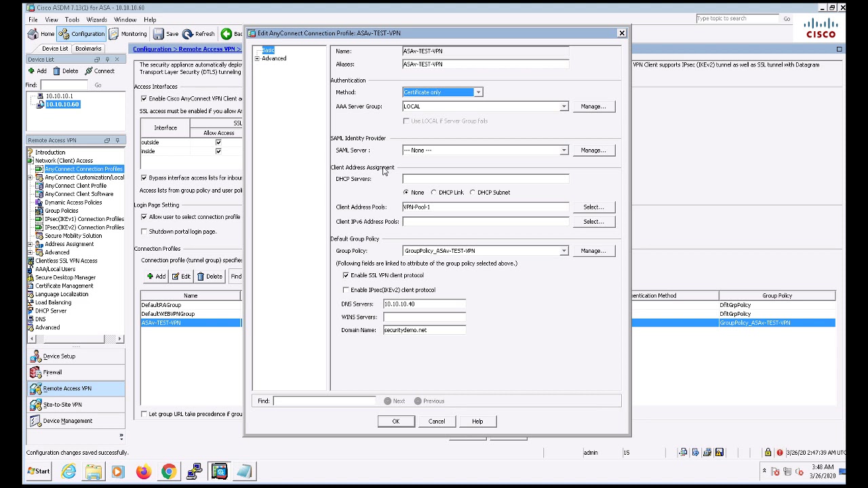The image size is (868, 488).
Task: Click the Edit connection profile icon
Action: pyautogui.click(x=176, y=277)
